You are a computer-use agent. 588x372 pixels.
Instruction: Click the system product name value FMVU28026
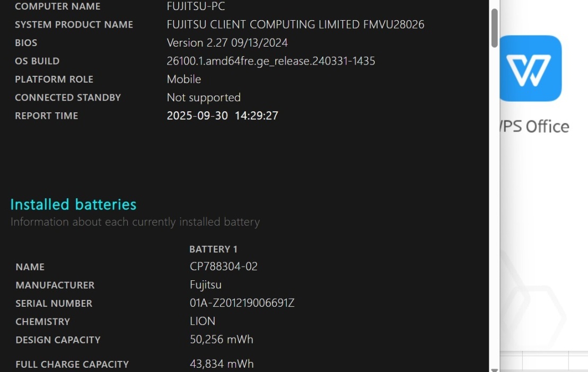click(x=295, y=24)
